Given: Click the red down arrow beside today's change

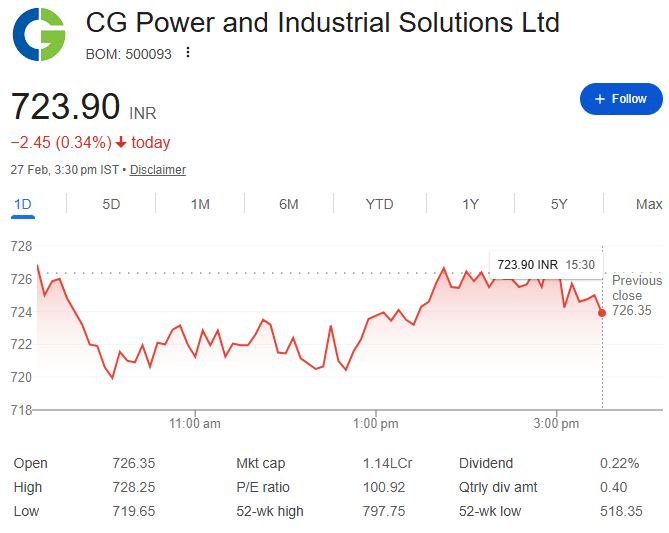Looking at the screenshot, I should pos(121,143).
